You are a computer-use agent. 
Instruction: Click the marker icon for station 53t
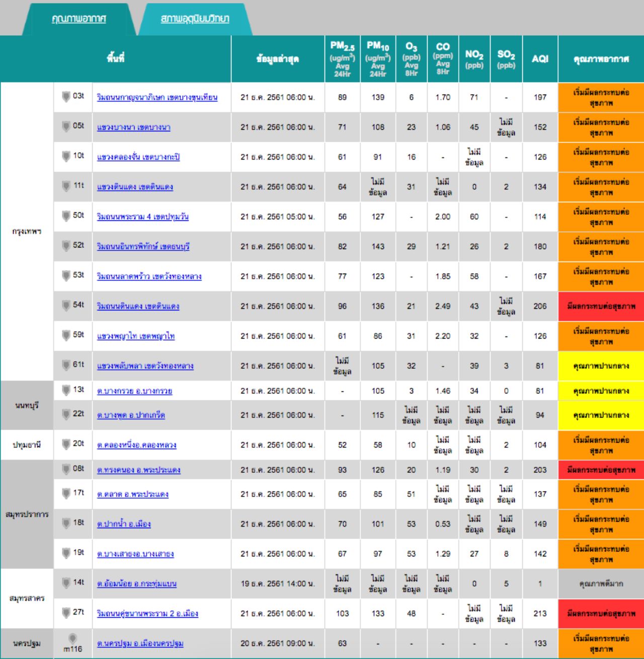tap(65, 275)
